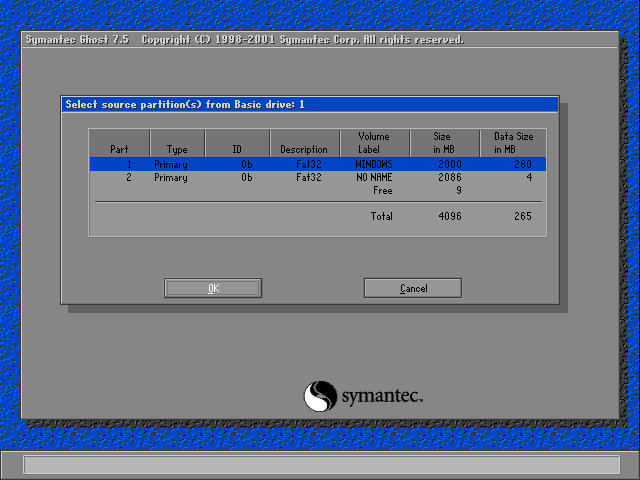The width and height of the screenshot is (640, 480).
Task: Click the Description column header
Action: point(304,143)
